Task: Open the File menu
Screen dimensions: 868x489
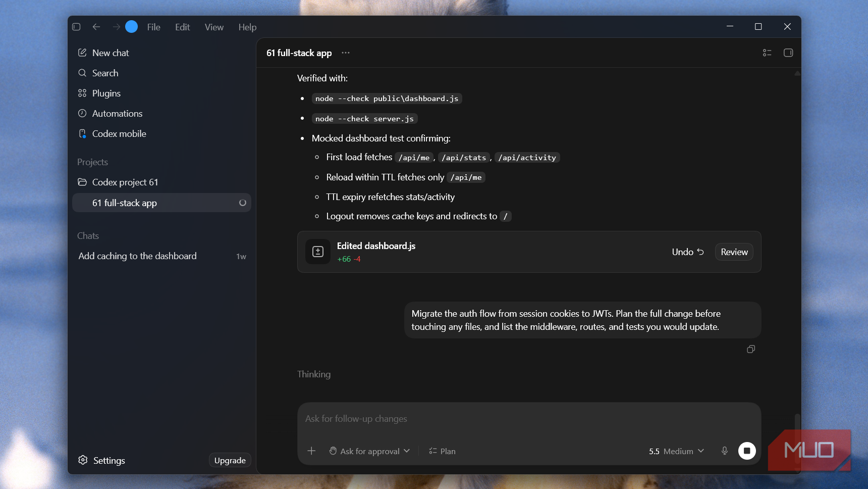Action: click(154, 27)
